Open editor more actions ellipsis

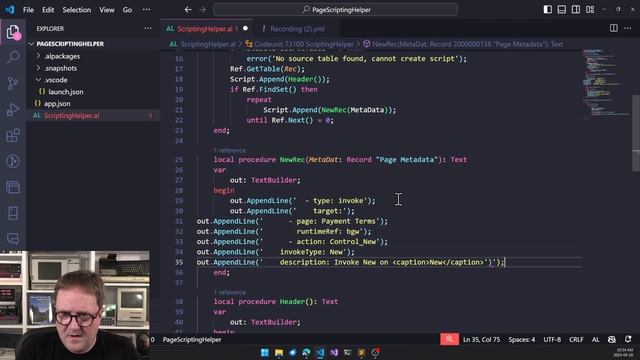(x=628, y=28)
